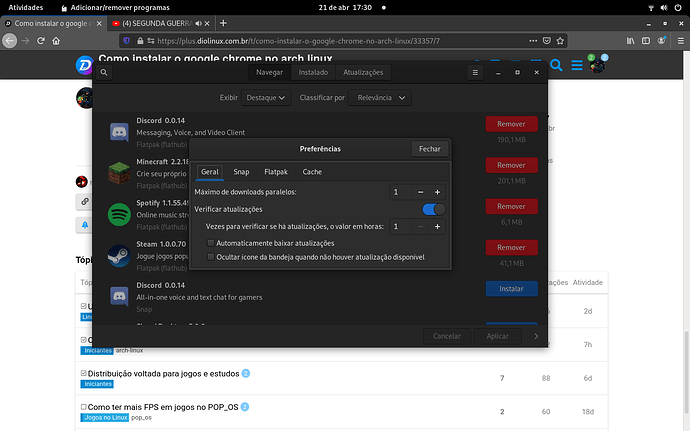Mute the SEGUNDA GUERRA tab audio
The width and height of the screenshot is (690, 431).
[x=198, y=23]
